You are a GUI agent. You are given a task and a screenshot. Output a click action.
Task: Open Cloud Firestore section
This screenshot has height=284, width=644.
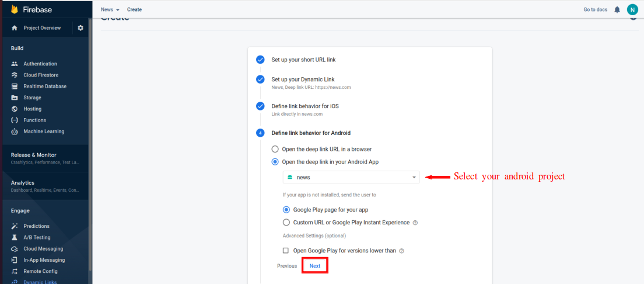[x=41, y=75]
